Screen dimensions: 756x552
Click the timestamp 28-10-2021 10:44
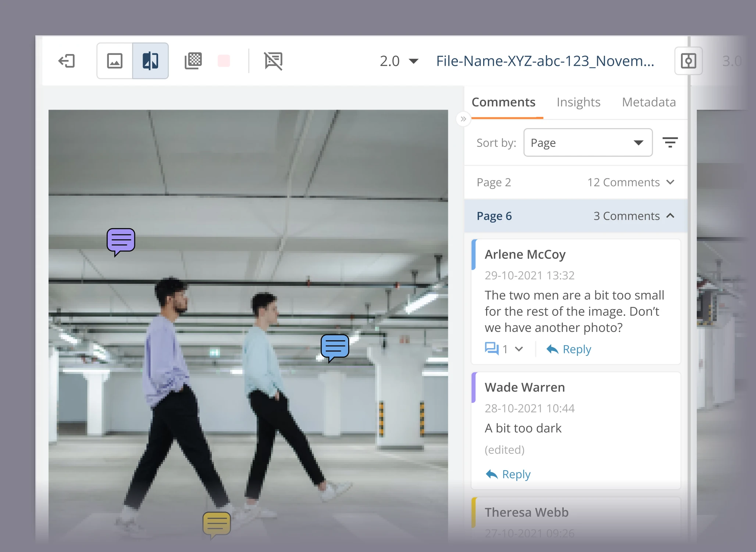[x=529, y=408]
